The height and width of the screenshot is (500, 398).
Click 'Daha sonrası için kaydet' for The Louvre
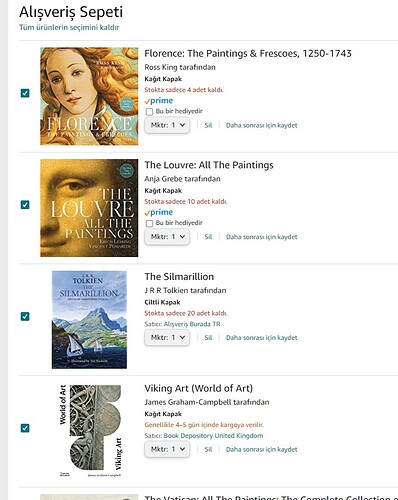point(261,237)
